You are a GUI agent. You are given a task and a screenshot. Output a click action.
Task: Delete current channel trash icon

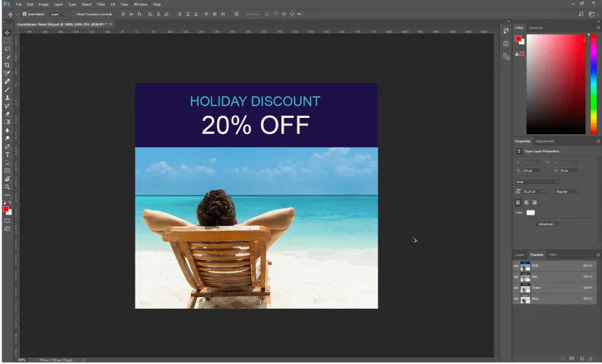click(591, 359)
